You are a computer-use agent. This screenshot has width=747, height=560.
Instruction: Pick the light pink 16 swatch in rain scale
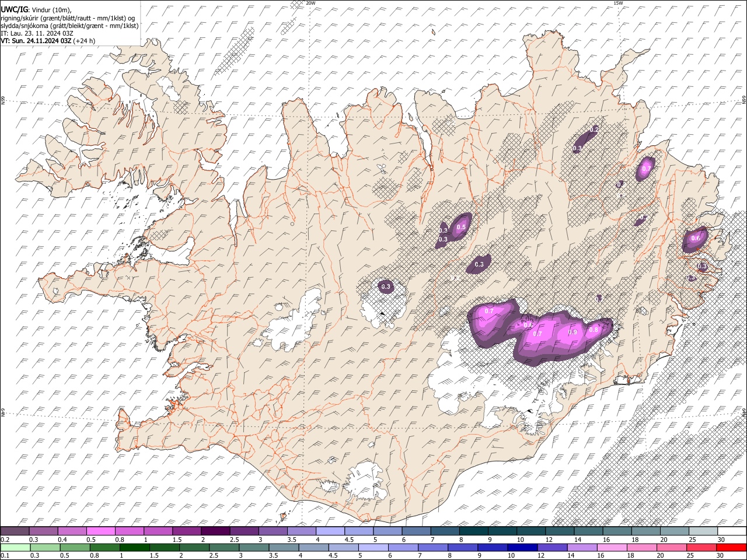[612, 547]
